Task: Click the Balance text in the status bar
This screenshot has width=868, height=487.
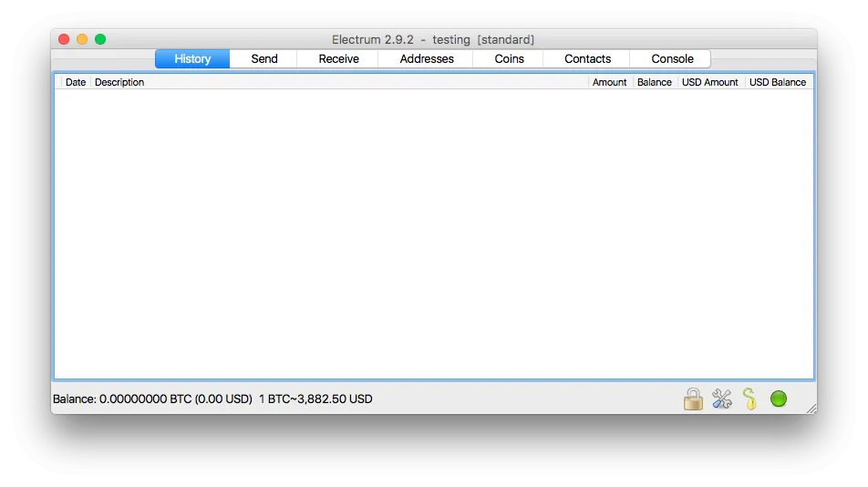Action: coord(212,399)
